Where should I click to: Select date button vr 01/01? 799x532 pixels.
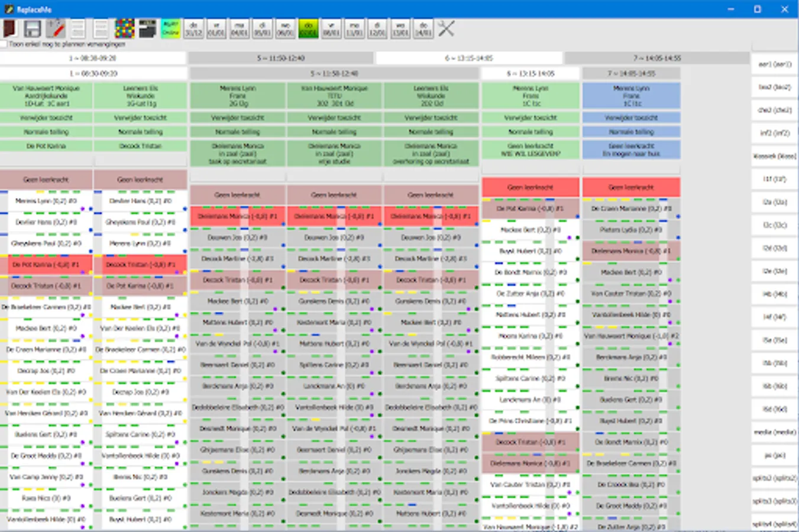[216, 28]
